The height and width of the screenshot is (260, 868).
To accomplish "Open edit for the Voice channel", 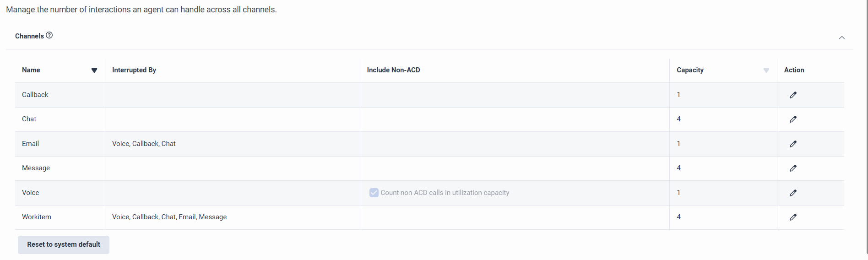I will pos(793,193).
